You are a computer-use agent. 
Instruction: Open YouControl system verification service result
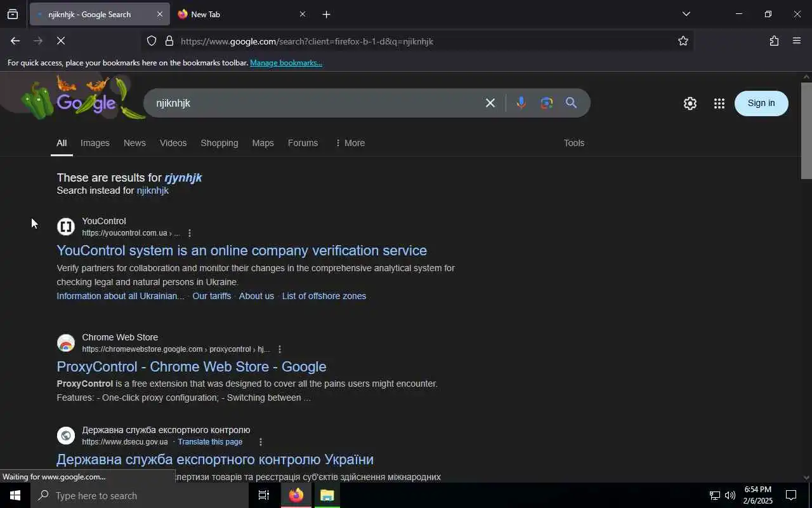click(242, 250)
